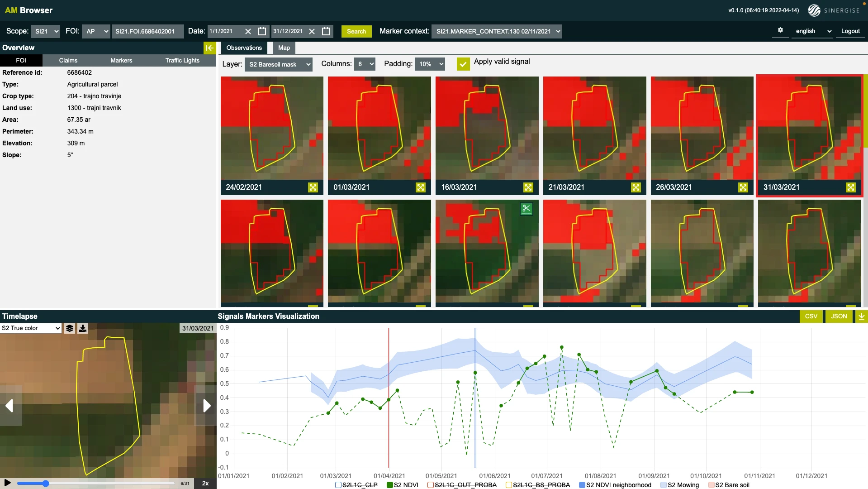Enable the S2L1C_CLP signal checkbox
Image resolution: width=868 pixels, height=489 pixels.
[338, 485]
